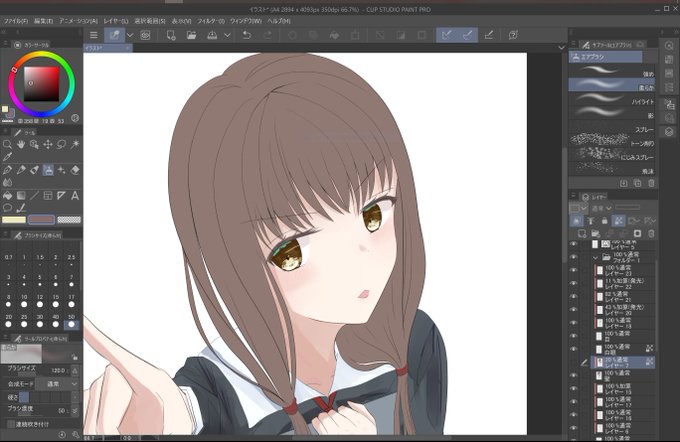Viewport: 680px width, 442px height.
Task: Select the Auto select magic wand tool
Action: pos(75,144)
